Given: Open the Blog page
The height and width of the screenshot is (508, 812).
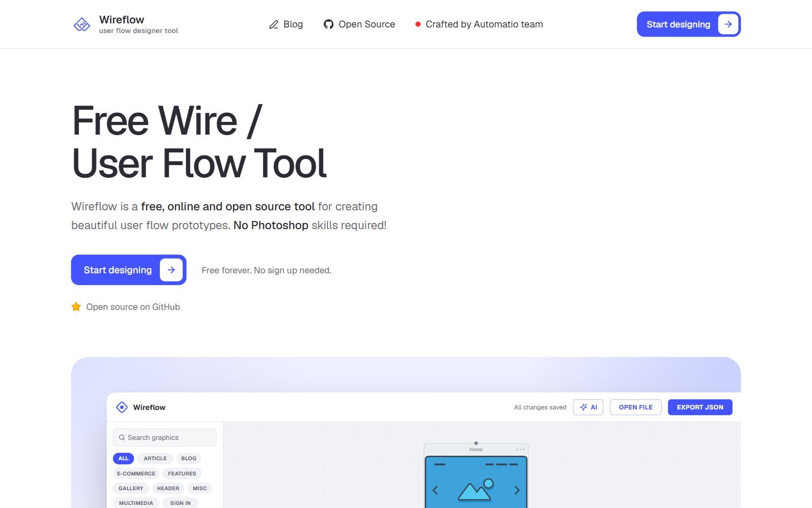Looking at the screenshot, I should click(x=286, y=24).
